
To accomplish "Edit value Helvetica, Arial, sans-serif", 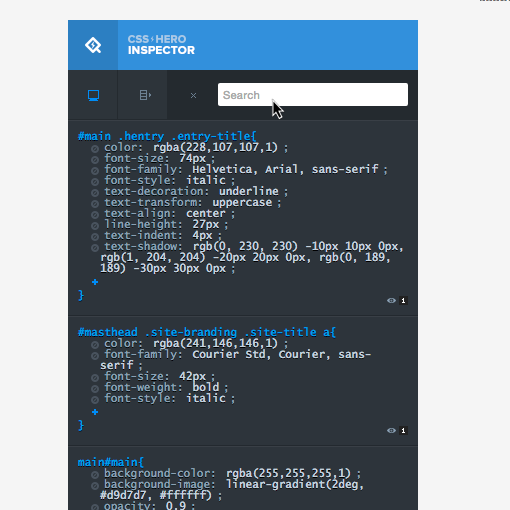I will click(x=285, y=169).
